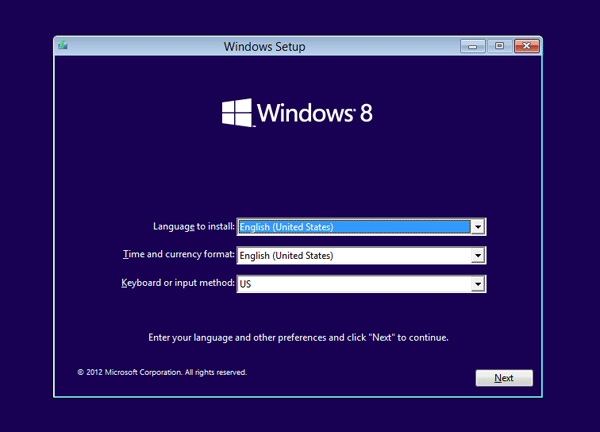Close the Windows Setup window
The width and height of the screenshot is (600, 432).
tap(525, 46)
